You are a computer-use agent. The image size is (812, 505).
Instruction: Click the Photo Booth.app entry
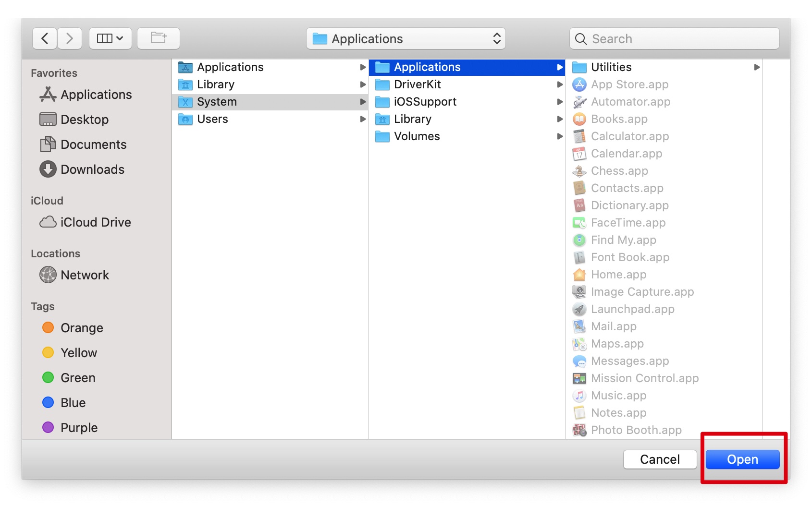point(664,430)
